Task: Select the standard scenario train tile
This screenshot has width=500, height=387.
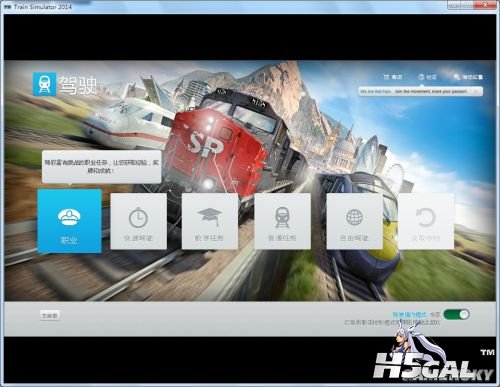Action: pyautogui.click(x=282, y=221)
